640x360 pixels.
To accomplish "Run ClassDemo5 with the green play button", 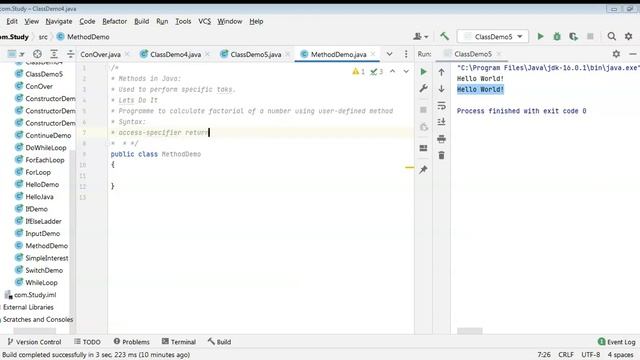I will click(540, 36).
